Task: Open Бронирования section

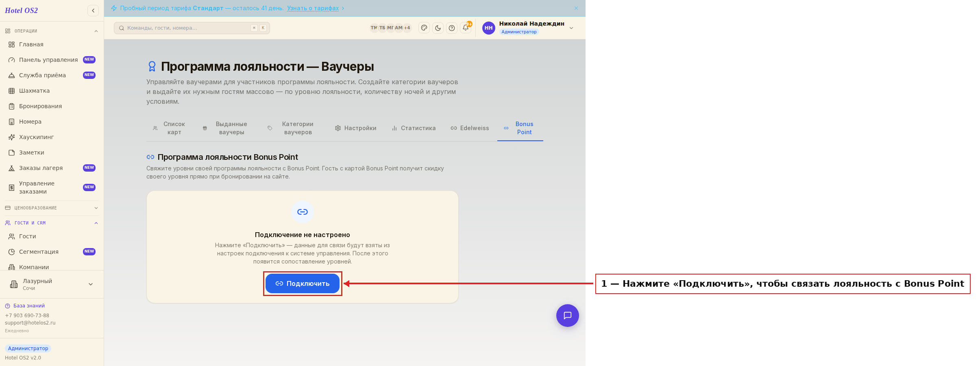Action: [x=52, y=106]
